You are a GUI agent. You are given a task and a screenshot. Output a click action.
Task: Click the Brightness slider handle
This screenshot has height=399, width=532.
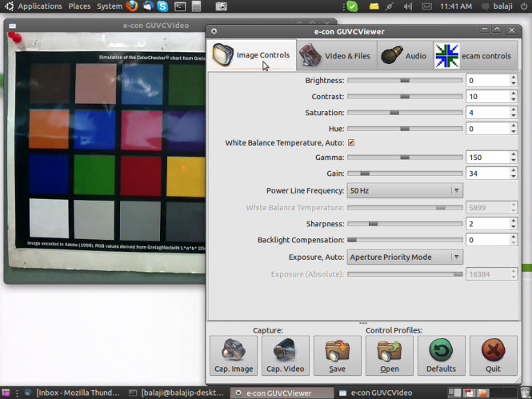[405, 80]
